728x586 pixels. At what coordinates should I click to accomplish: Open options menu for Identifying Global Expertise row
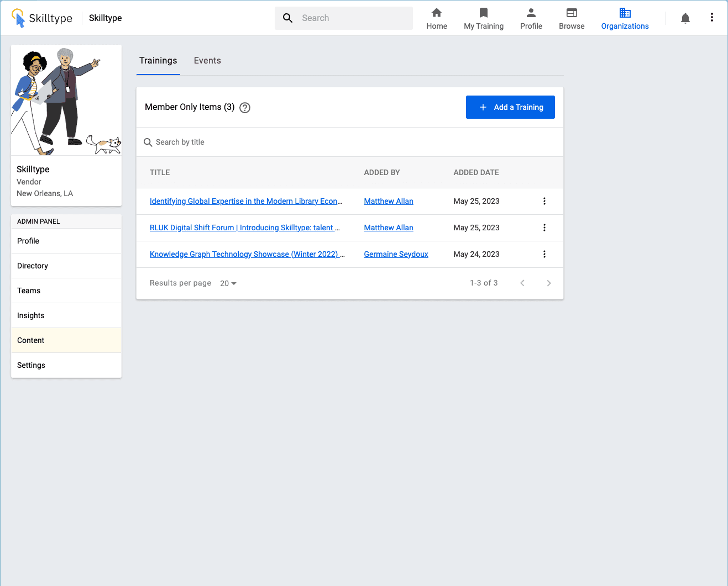(x=544, y=201)
